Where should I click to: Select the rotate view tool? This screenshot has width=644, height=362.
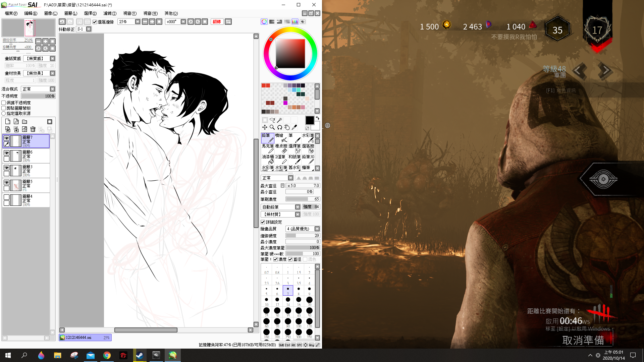coord(279,127)
